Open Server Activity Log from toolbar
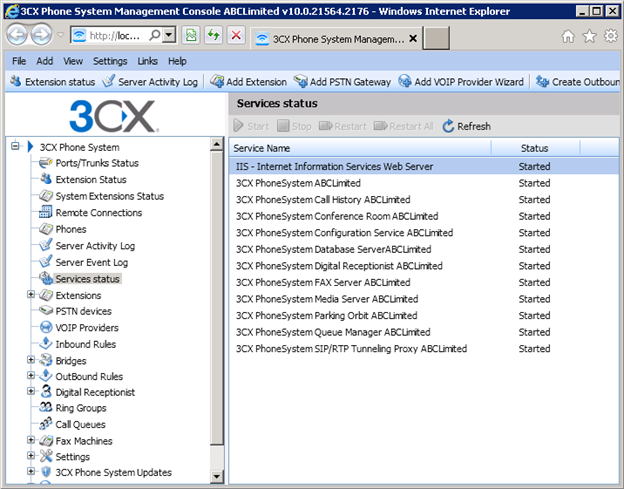Image resolution: width=624 pixels, height=489 pixels. 150,82
